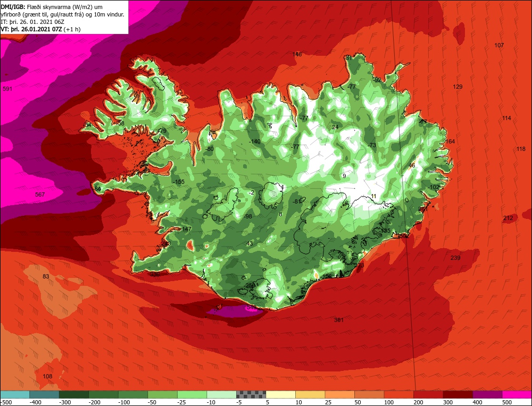Click the inland value '-98'
Screen dimensions: 532x406
click(x=248, y=216)
